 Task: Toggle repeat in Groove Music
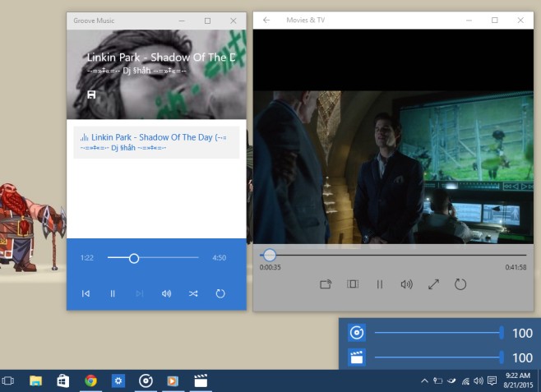click(220, 293)
